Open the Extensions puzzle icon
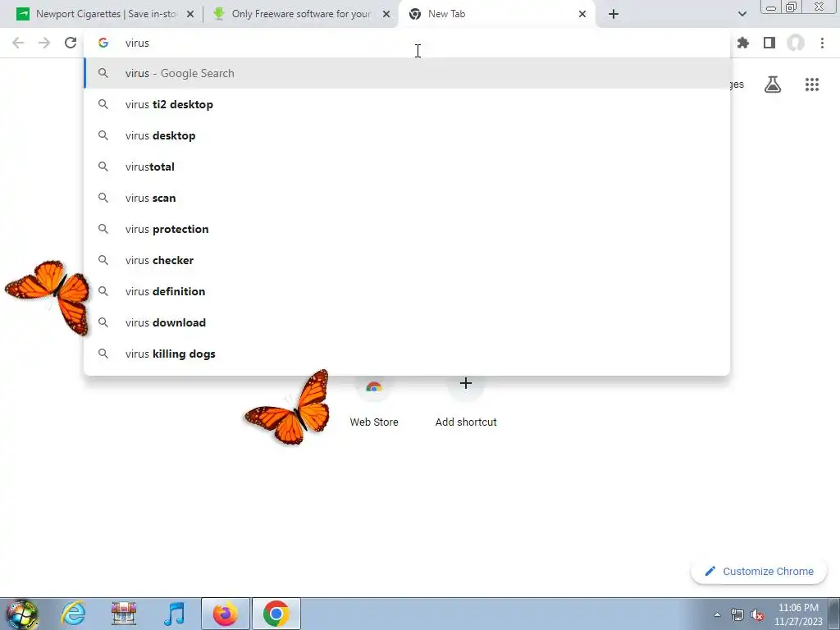 coord(743,43)
